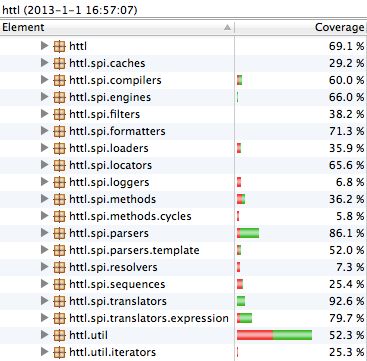Expand the httl.spi.loggers tree node
The height and width of the screenshot is (361, 367).
(x=44, y=182)
